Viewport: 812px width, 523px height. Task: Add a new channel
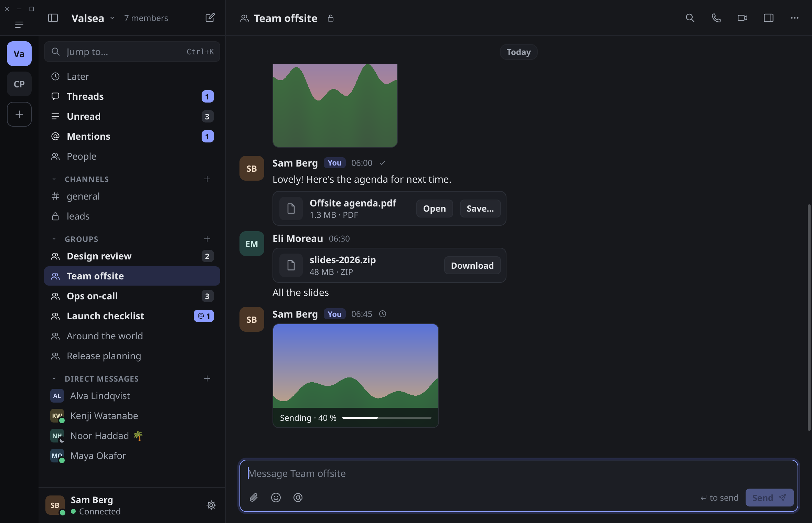coord(207,179)
